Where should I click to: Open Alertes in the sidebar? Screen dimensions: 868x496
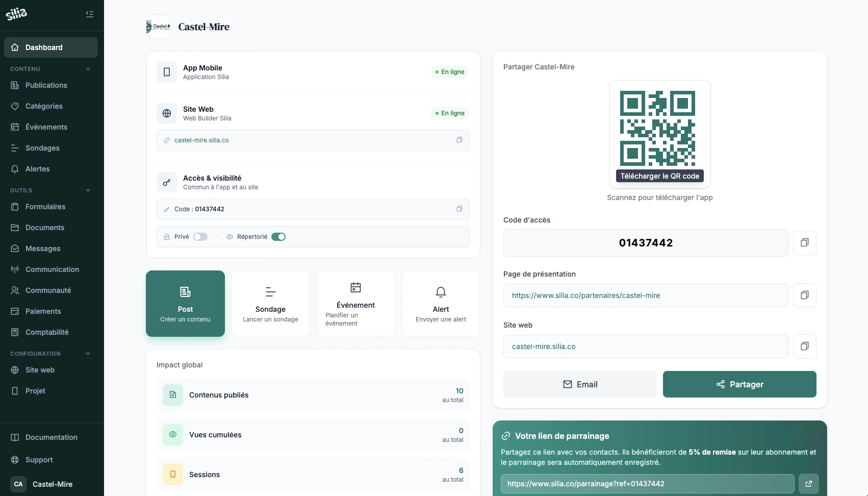click(x=51, y=169)
